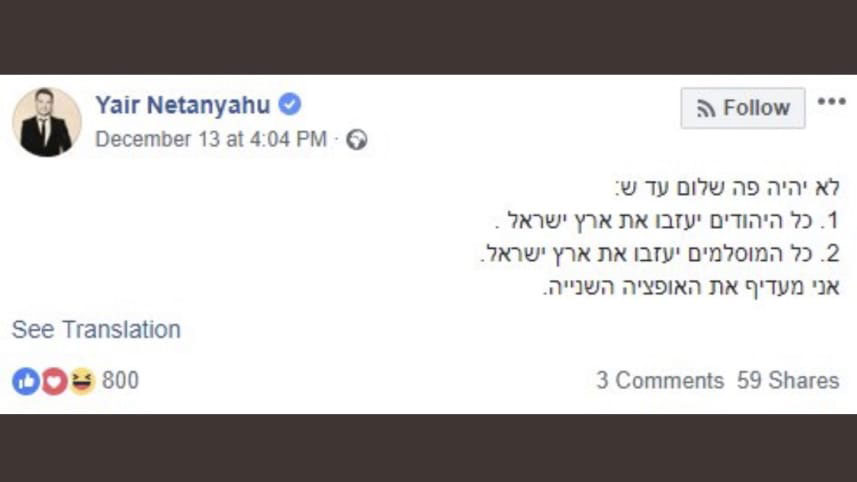Click the blue Like reaction icon
This screenshot has height=482, width=857.
(x=24, y=381)
